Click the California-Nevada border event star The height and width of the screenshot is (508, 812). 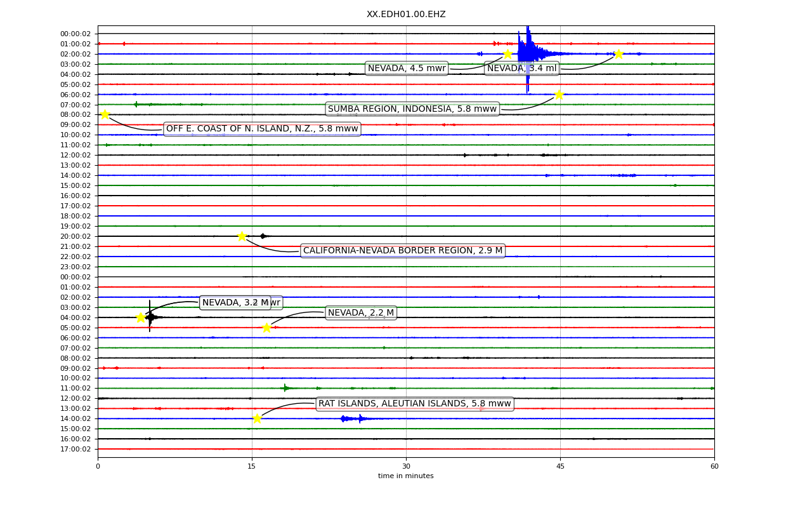(242, 236)
